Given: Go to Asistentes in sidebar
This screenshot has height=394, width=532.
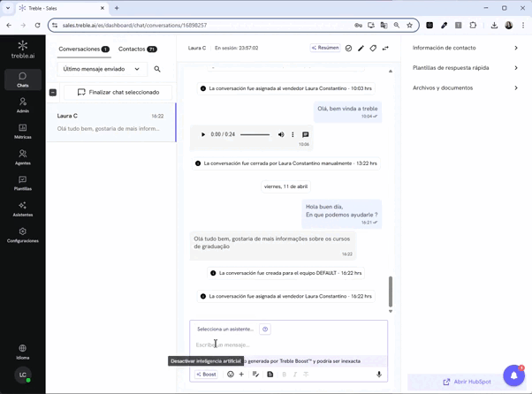Looking at the screenshot, I should (23, 208).
